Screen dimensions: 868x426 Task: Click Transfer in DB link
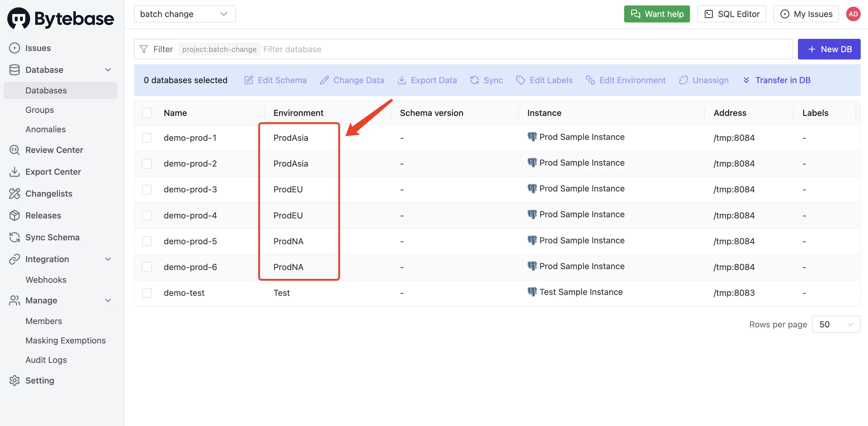click(x=777, y=80)
